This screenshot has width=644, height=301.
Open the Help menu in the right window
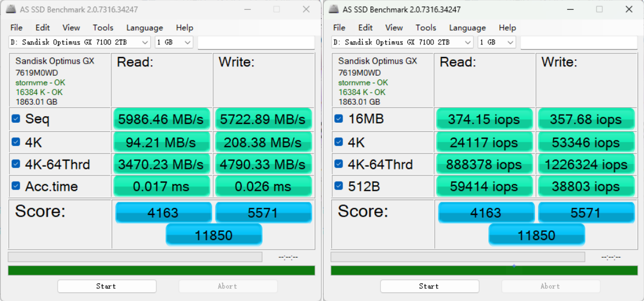point(507,27)
